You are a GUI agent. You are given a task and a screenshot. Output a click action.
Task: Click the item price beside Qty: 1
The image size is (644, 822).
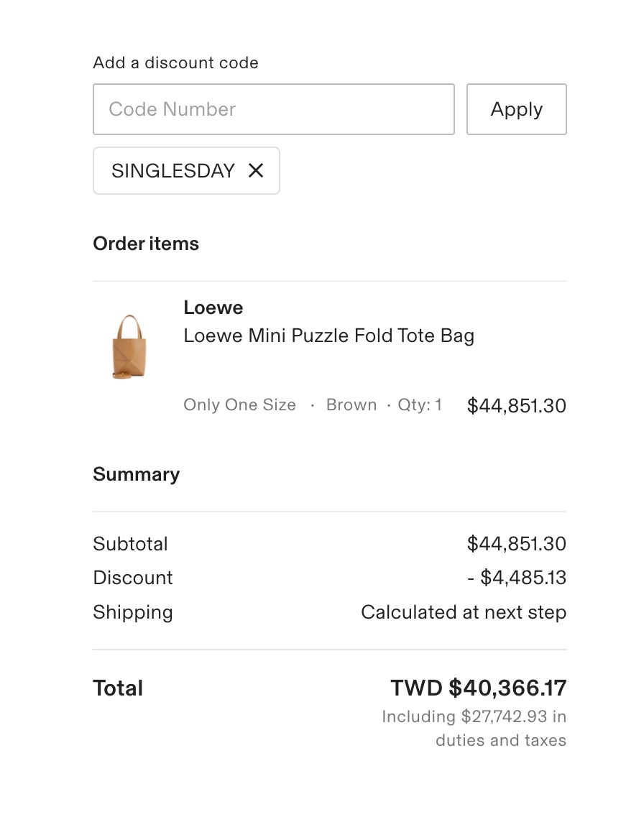[516, 406]
